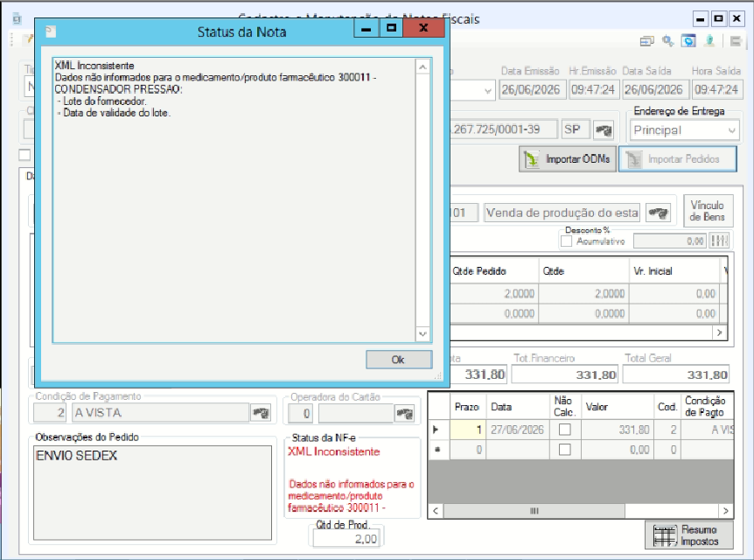
Task: Open lookup binoculars beside SP state field
Action: point(604,129)
